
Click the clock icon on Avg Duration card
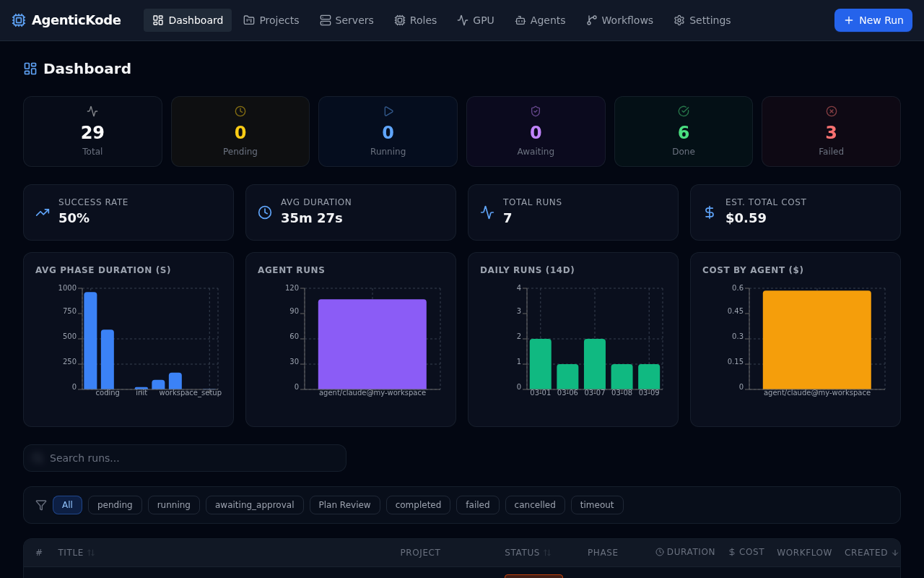(x=264, y=212)
